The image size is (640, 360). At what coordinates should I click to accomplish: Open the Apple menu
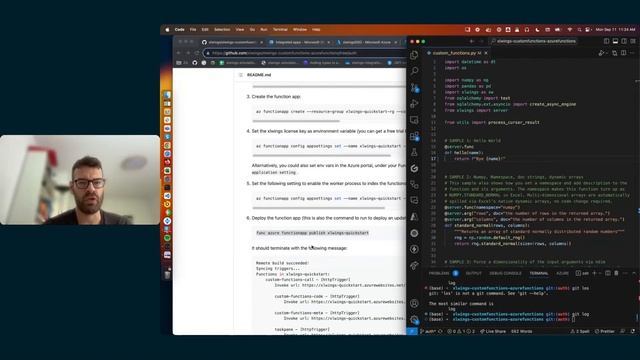tap(167, 29)
